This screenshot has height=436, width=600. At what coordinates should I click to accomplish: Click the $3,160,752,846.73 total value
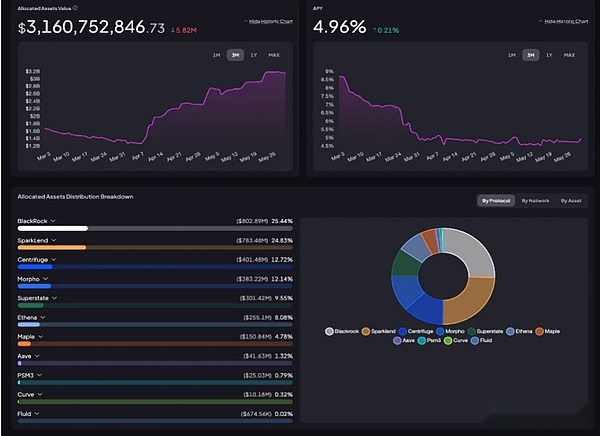91,27
